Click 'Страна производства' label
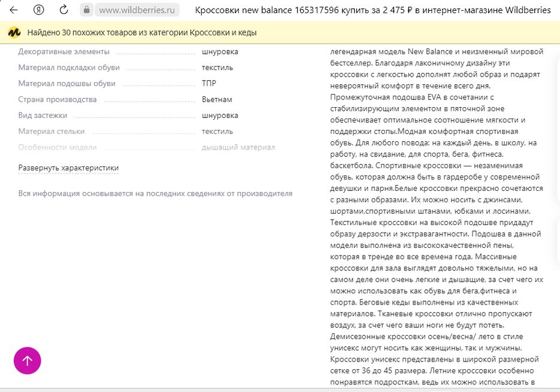This screenshot has width=560, height=392. coord(57,99)
